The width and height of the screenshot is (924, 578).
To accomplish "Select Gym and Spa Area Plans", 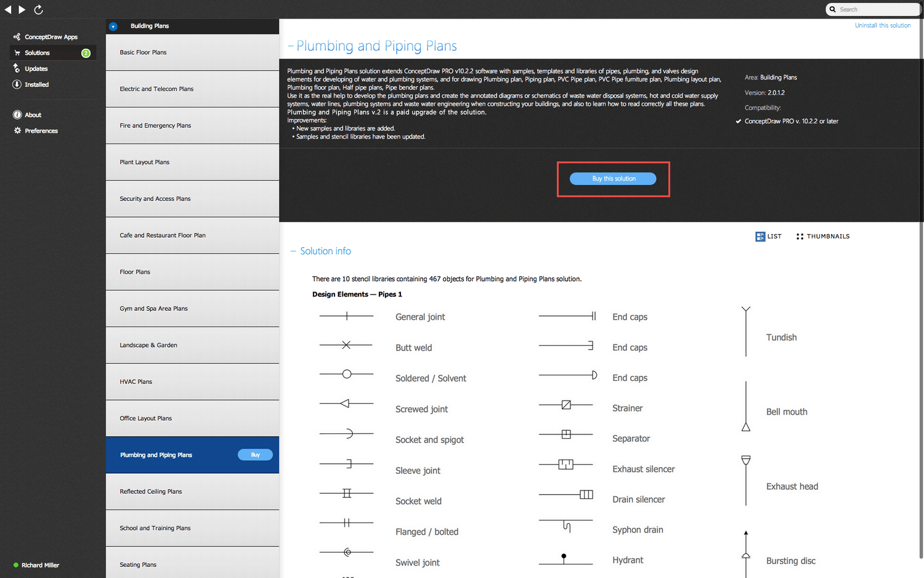I will coord(192,309).
